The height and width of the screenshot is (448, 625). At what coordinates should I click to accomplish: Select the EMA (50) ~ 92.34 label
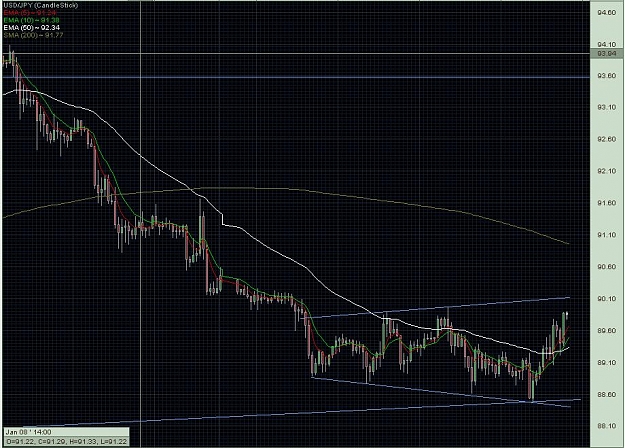coord(31,28)
